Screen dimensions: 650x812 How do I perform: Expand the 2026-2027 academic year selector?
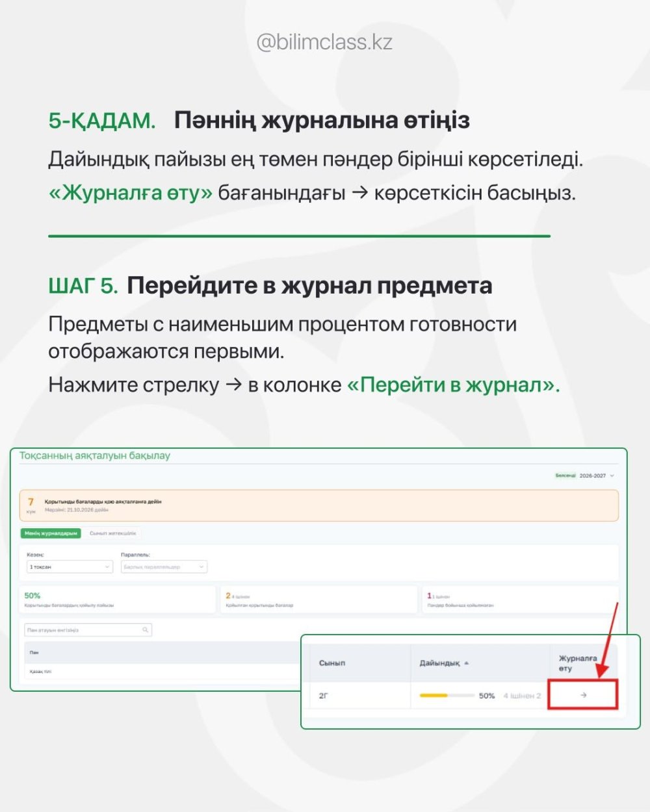click(x=597, y=476)
